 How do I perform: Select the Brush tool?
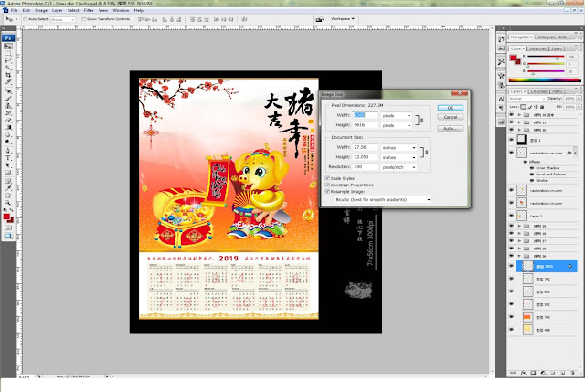pos(8,99)
